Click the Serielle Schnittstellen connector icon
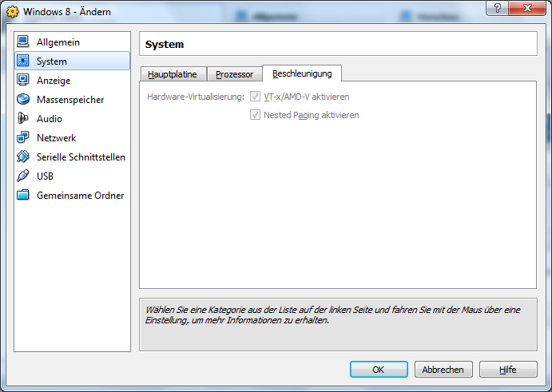Image resolution: width=552 pixels, height=392 pixels. pos(23,156)
